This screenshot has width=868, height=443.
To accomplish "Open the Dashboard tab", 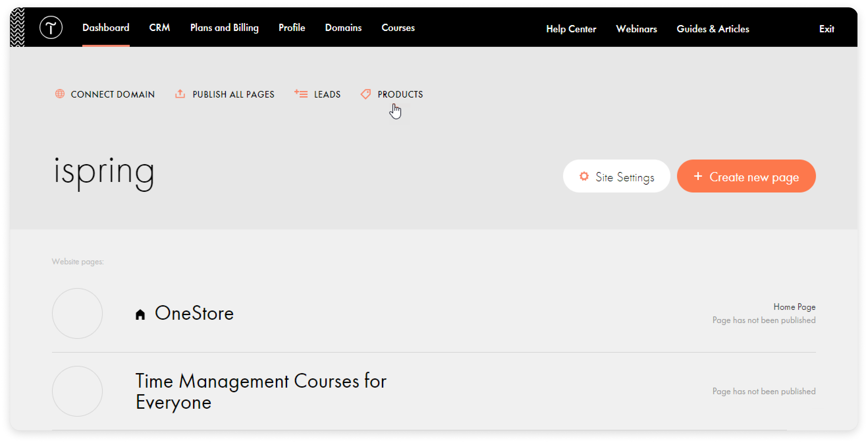I will (x=106, y=28).
